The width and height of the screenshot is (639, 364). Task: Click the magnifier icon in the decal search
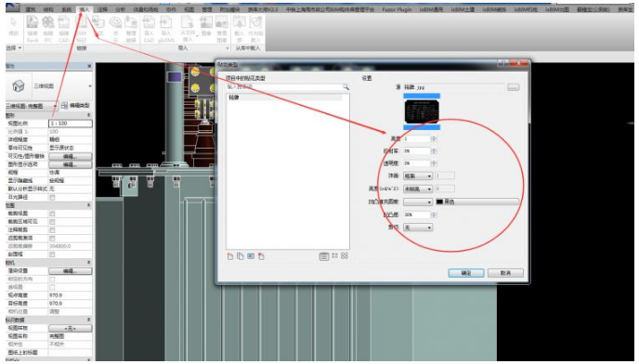point(346,87)
